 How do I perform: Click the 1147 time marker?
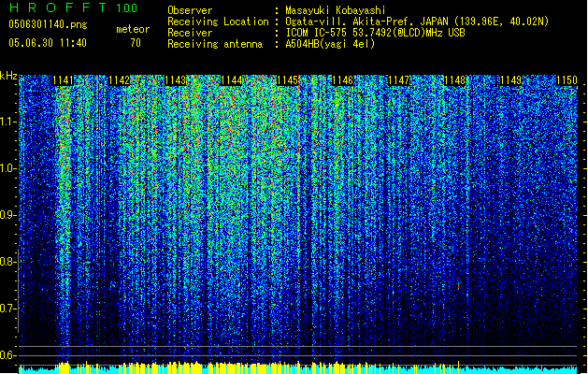pos(398,80)
